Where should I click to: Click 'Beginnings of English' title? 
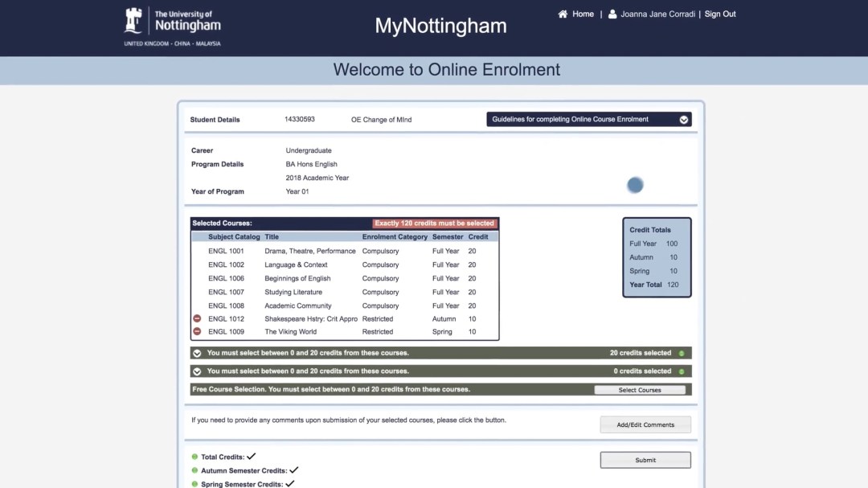pos(297,278)
